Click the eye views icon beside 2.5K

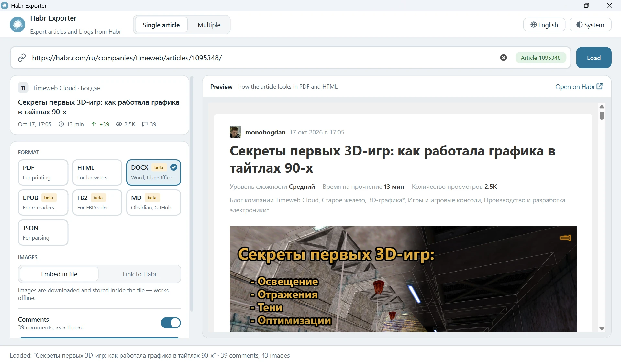point(119,124)
